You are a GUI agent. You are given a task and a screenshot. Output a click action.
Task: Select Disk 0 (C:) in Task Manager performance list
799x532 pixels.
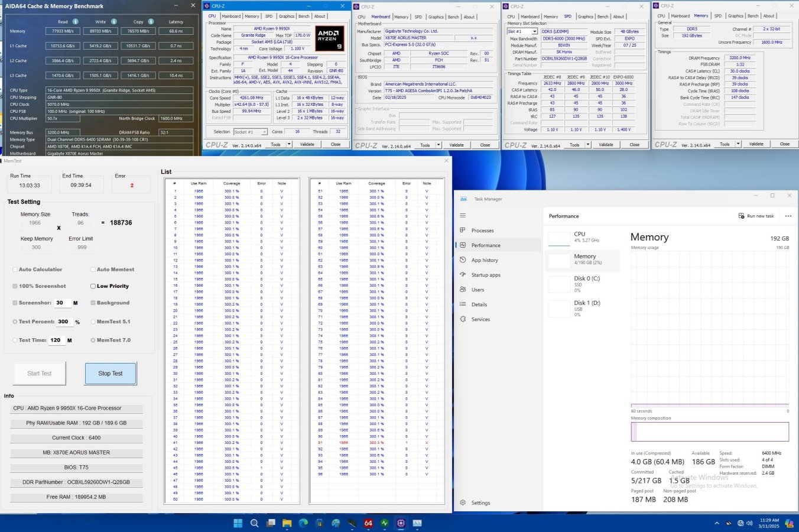(582, 284)
